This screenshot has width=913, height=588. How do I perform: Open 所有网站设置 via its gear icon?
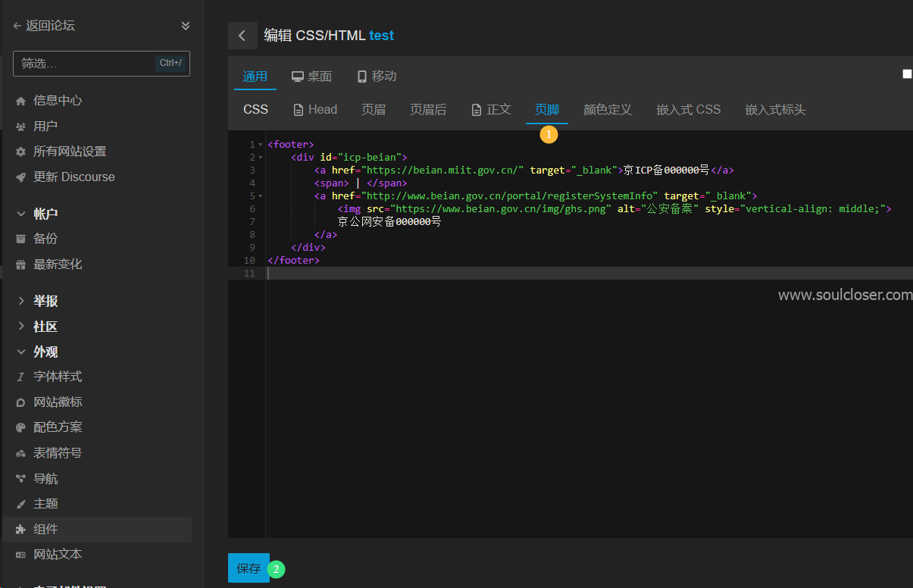(x=21, y=152)
